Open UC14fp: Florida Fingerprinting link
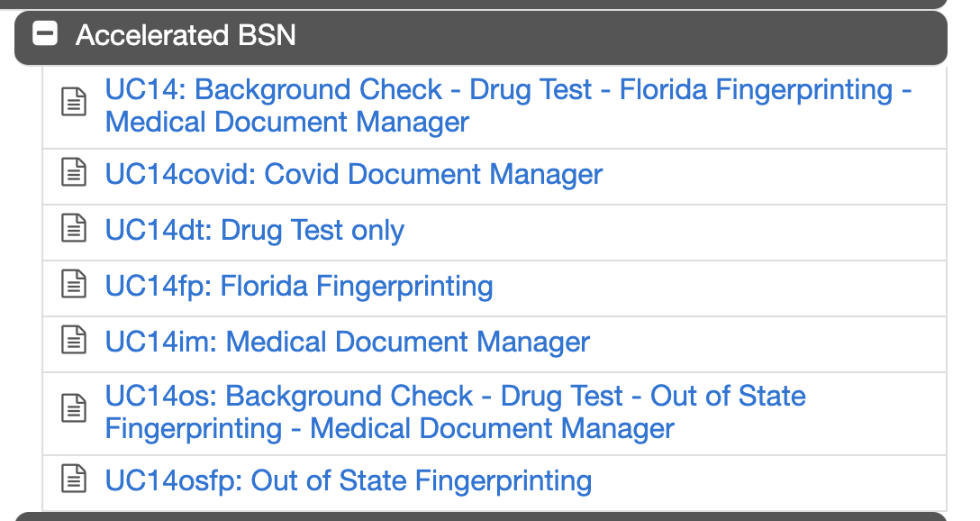This screenshot has width=980, height=521. 299,287
